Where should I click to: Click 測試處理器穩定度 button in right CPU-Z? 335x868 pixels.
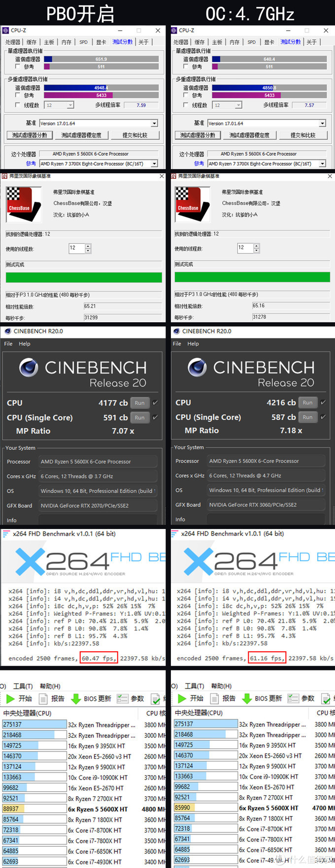click(x=249, y=135)
